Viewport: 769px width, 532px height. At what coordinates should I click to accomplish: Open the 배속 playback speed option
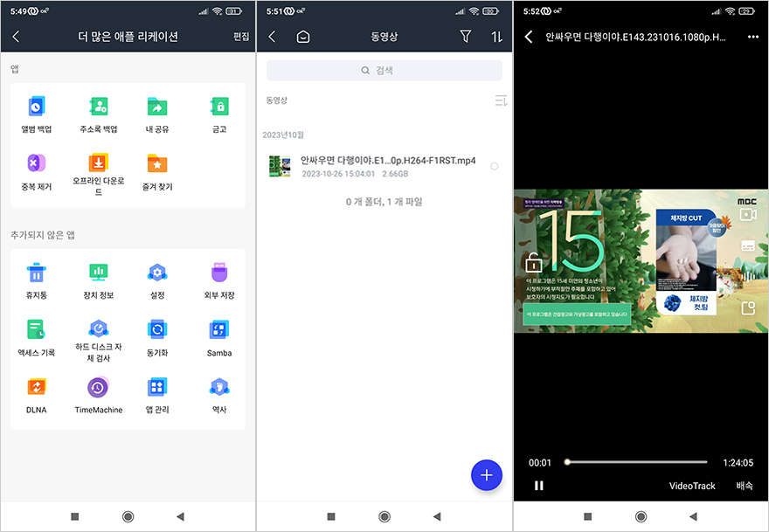pyautogui.click(x=744, y=486)
